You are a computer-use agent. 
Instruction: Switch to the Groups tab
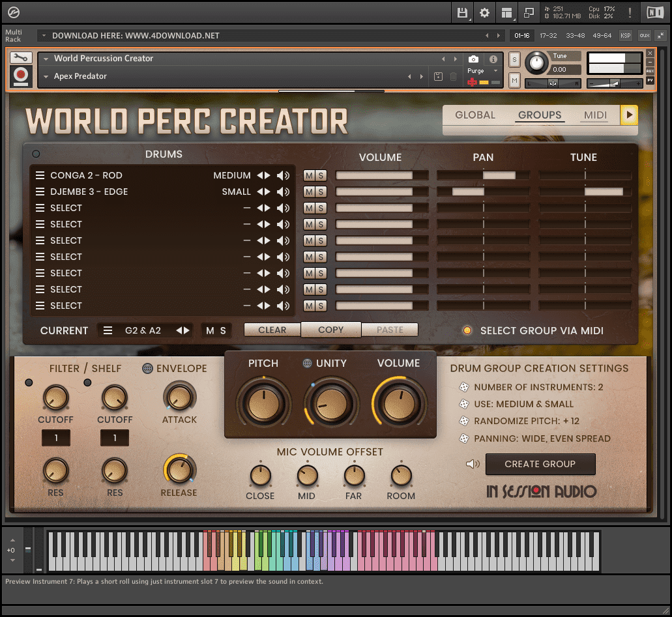coord(540,115)
